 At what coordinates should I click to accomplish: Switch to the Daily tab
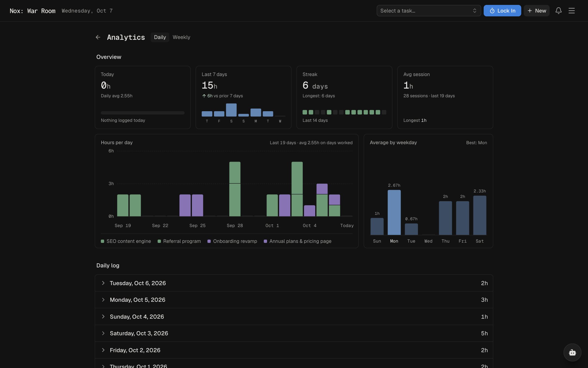coord(160,37)
